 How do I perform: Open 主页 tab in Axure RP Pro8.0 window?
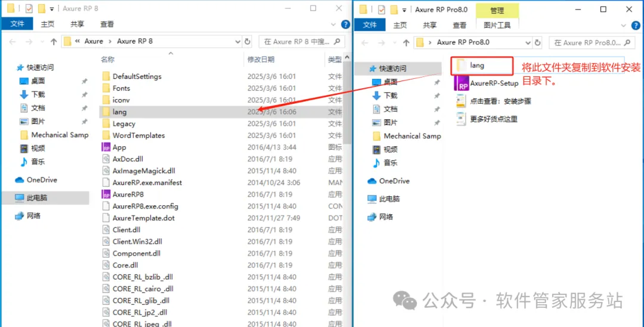pyautogui.click(x=400, y=25)
